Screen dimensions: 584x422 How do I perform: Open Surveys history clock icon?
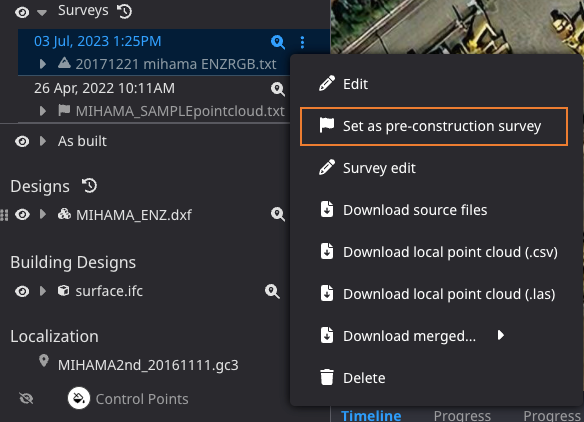[124, 11]
